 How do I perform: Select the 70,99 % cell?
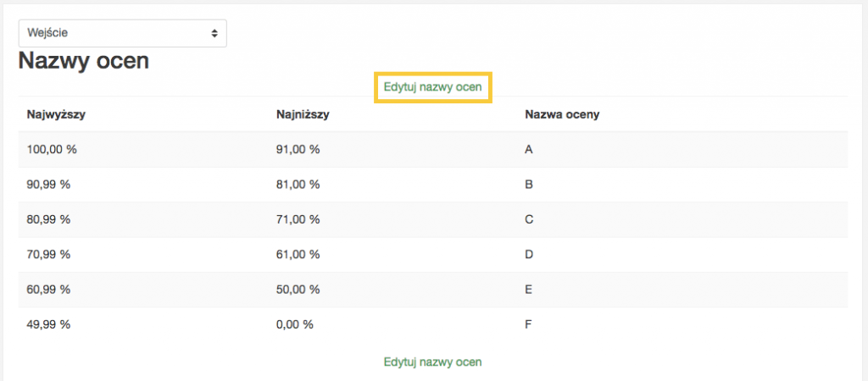(x=48, y=254)
